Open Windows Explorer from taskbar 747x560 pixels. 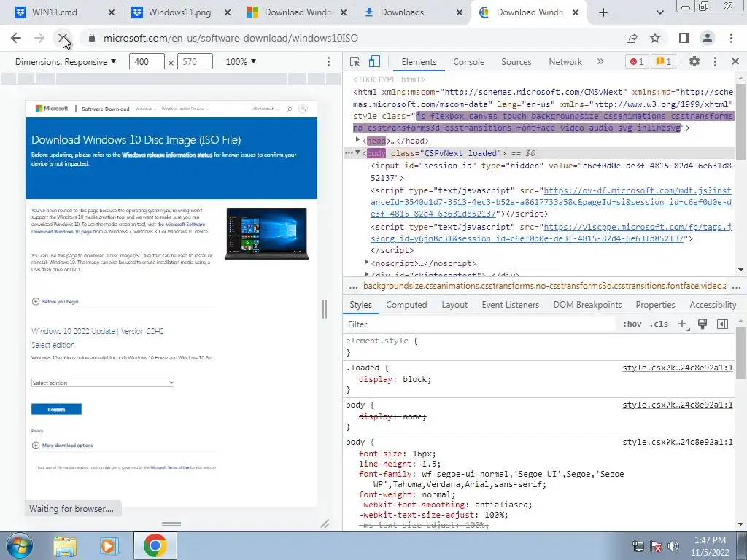[65, 545]
